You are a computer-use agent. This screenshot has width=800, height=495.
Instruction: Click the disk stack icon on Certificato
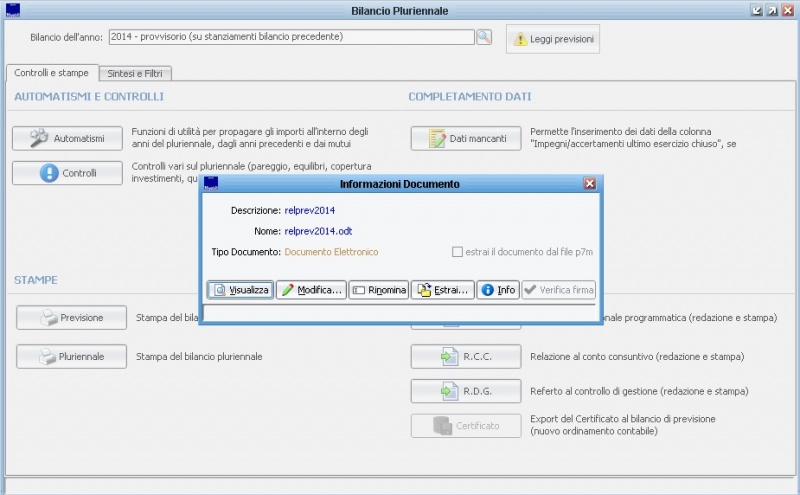[x=442, y=426]
